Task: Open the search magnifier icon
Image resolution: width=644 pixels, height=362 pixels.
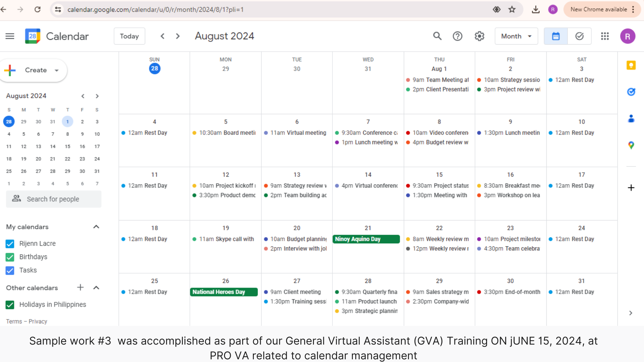Action: point(437,36)
